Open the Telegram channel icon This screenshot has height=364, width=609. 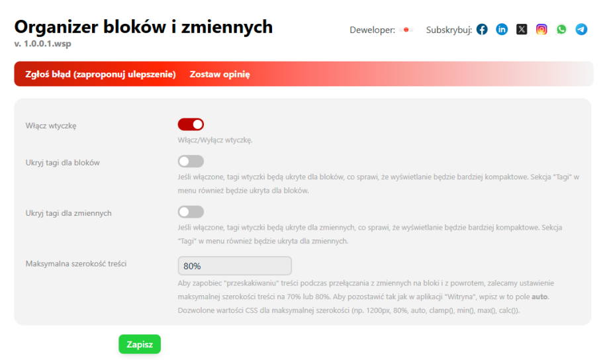coord(581,29)
